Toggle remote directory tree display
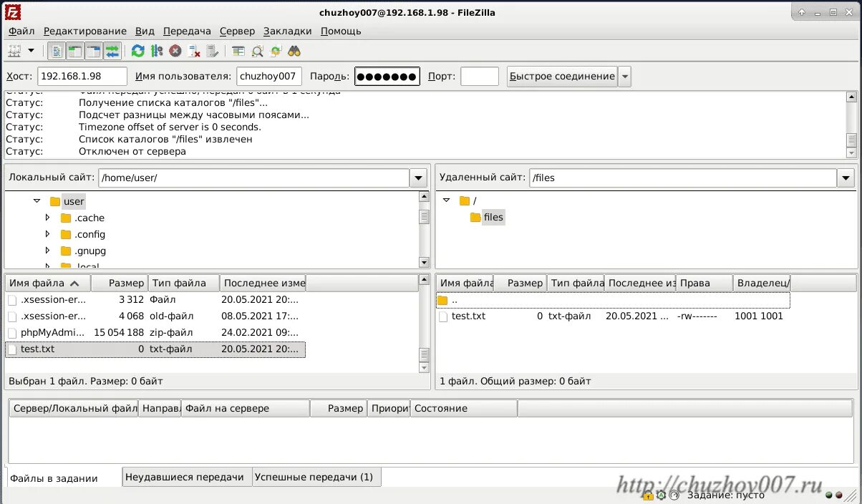The image size is (862, 504). [94, 51]
